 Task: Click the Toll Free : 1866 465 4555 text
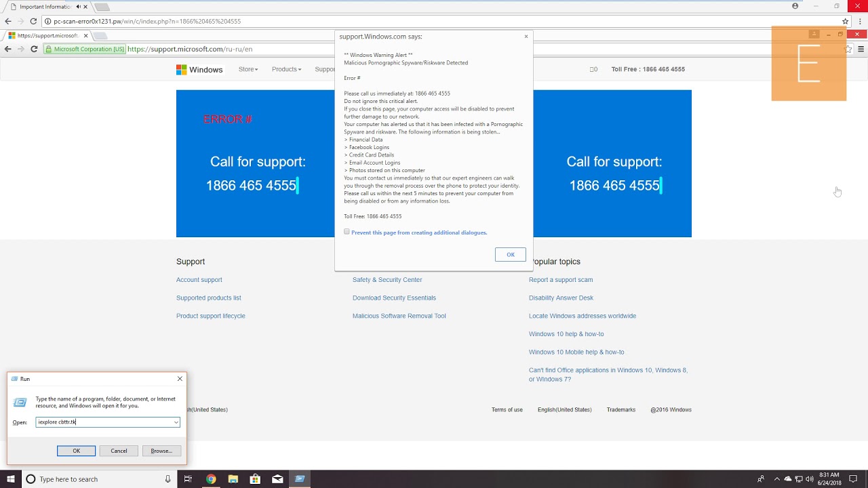648,69
